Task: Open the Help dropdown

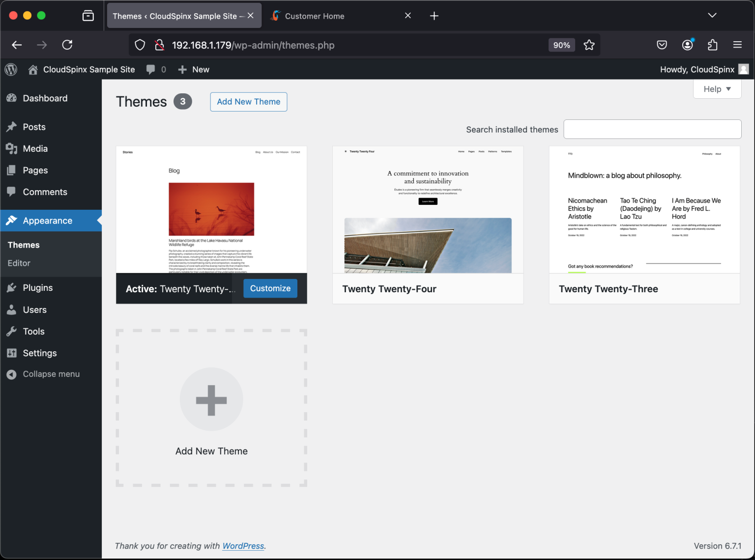Action: click(717, 89)
